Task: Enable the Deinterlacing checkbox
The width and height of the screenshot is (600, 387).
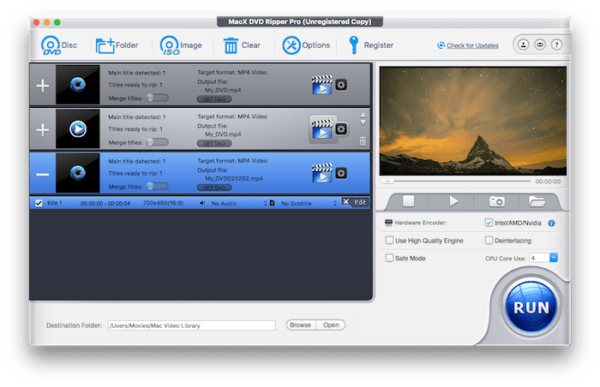Action: coord(489,240)
